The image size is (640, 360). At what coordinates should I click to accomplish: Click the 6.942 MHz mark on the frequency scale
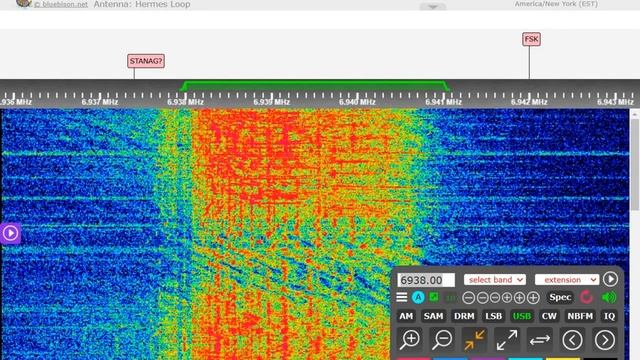point(529,102)
